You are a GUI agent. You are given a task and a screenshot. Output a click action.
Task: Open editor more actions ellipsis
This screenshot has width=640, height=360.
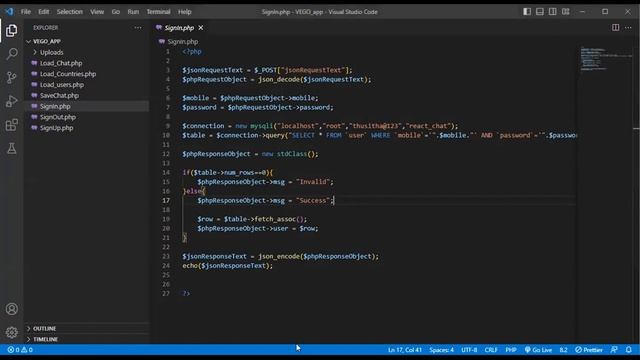[628, 27]
